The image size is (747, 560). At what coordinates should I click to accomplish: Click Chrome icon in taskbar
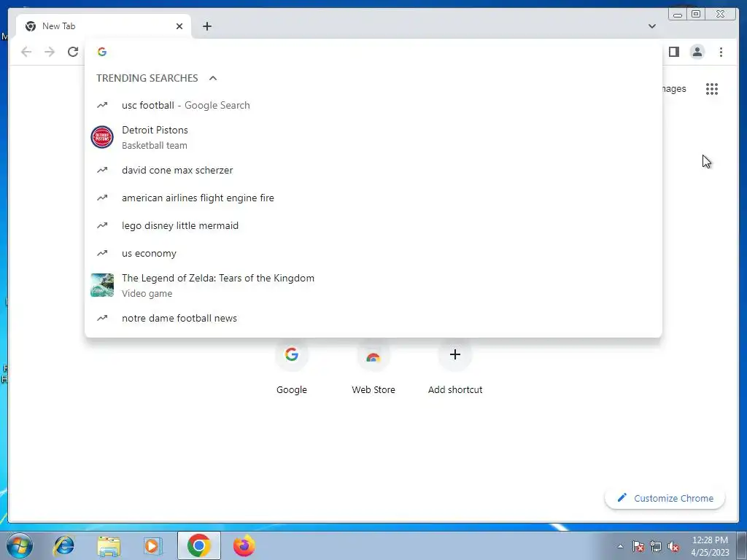198,545
